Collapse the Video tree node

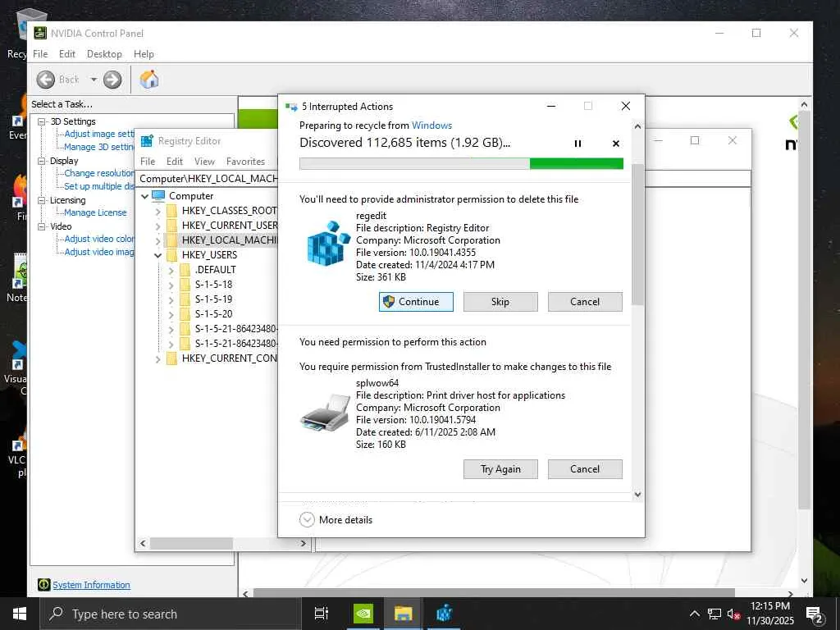41,226
